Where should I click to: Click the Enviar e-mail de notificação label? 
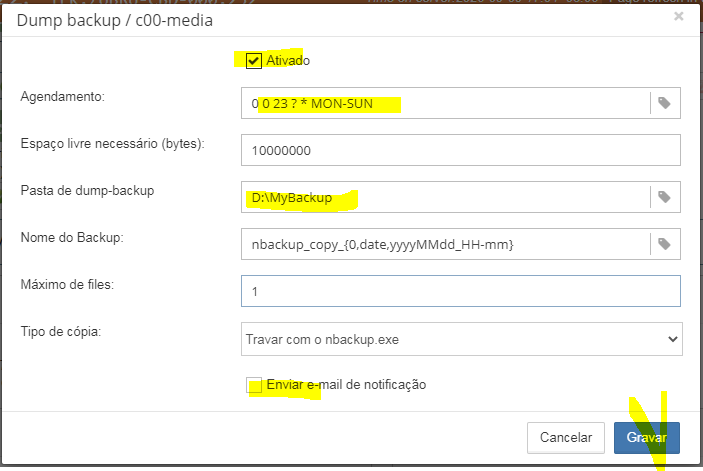[346, 385]
